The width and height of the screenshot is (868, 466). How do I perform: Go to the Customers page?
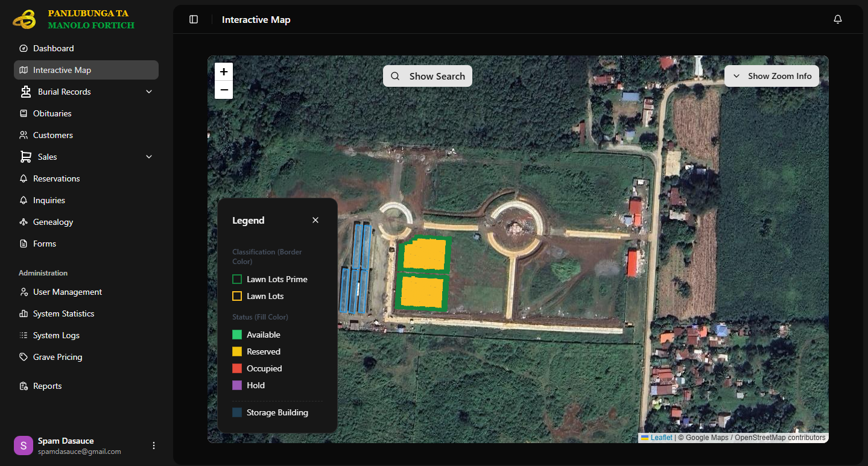52,135
